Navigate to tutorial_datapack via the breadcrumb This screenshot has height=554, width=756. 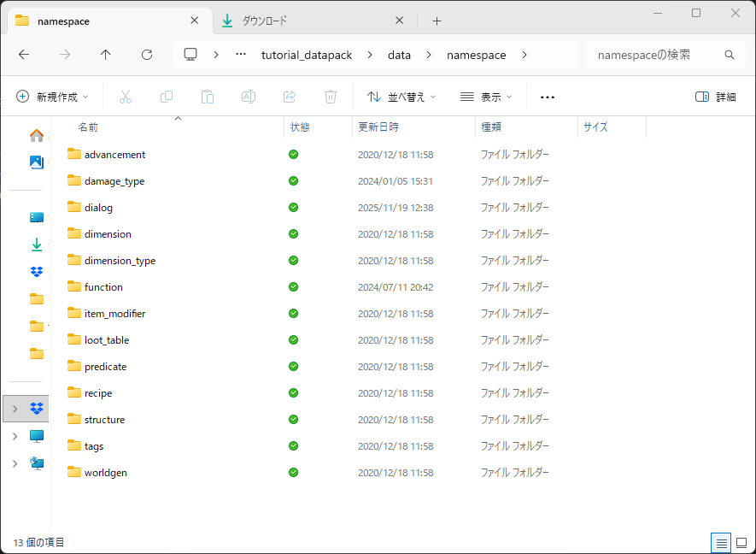click(307, 54)
